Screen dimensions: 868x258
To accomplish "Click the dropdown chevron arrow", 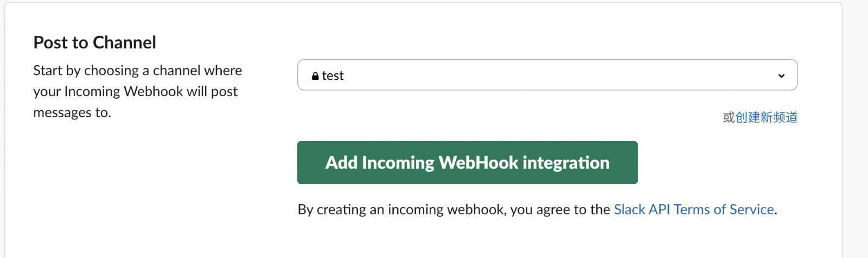I will (781, 75).
